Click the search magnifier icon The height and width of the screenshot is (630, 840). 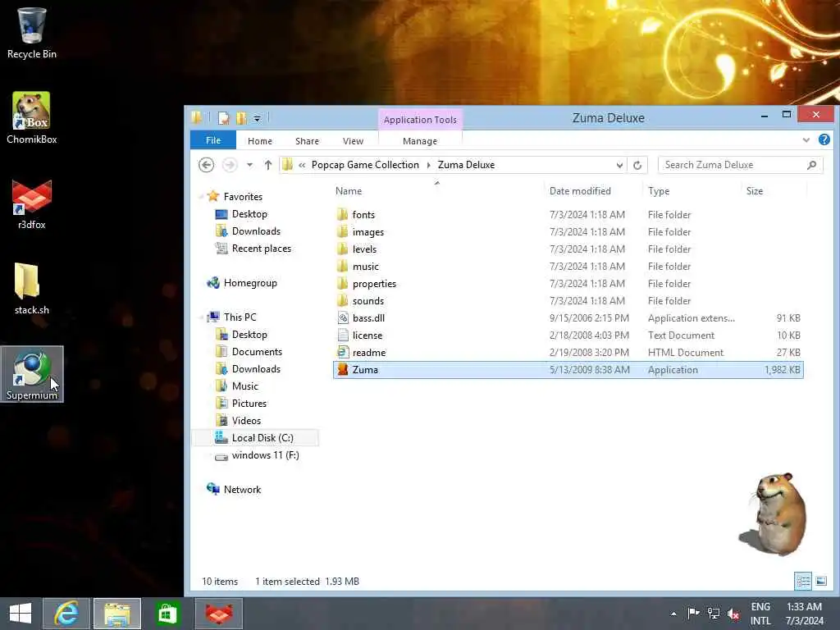[x=811, y=165]
